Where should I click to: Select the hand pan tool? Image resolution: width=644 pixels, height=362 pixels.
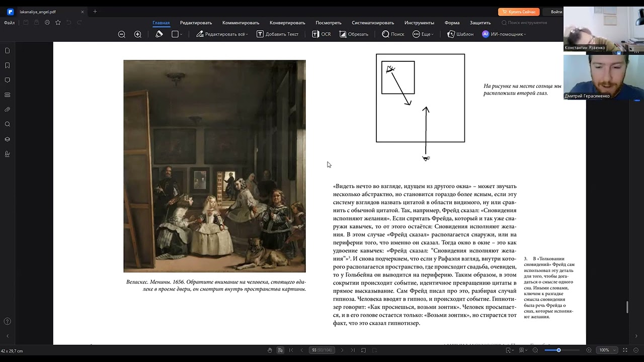pyautogui.click(x=270, y=350)
